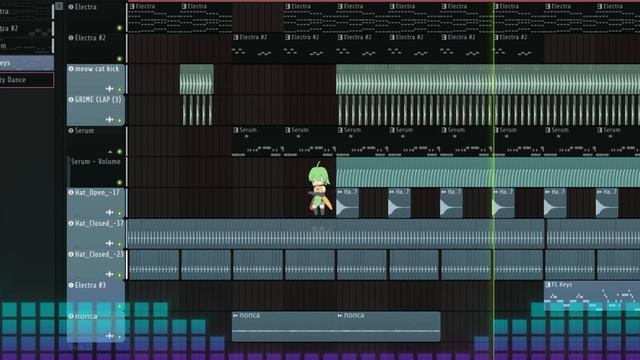This screenshot has width=640, height=360.
Task: Select the highlighted 'eys' pattern in sidebar
Action: coord(27,63)
